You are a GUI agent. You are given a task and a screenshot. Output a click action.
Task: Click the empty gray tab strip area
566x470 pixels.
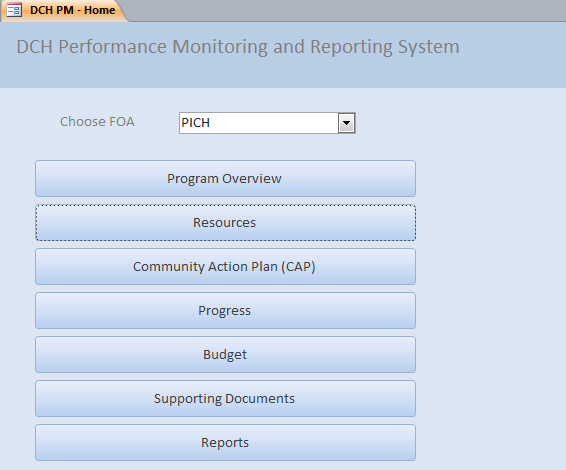tap(347, 10)
